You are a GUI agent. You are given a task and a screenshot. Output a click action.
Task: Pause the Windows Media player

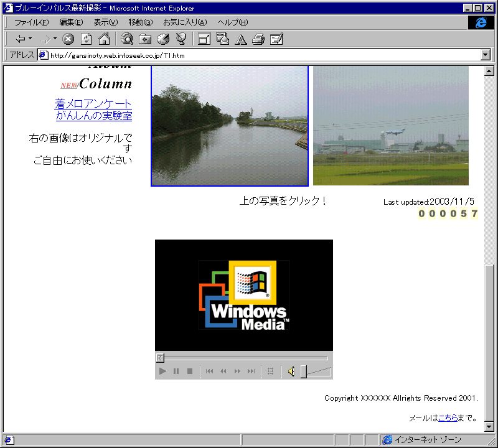(176, 371)
